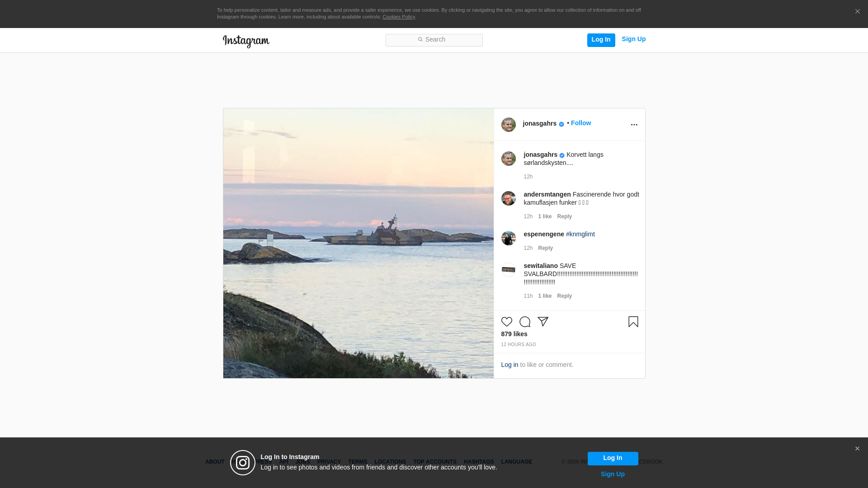Click the 12 hours ago timestamp

[518, 344]
